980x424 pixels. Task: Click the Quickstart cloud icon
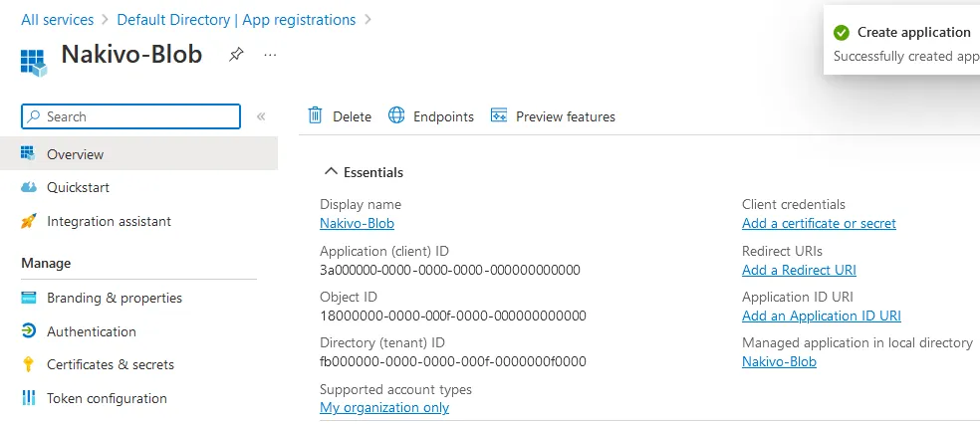(x=29, y=188)
